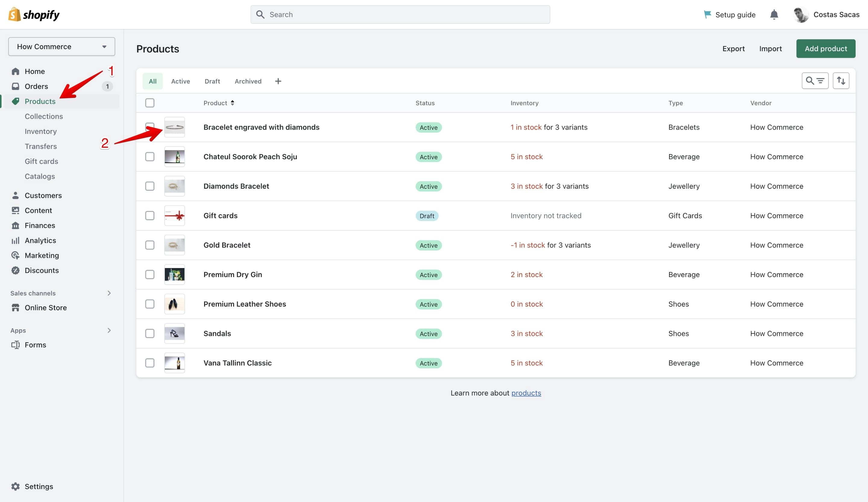Switch to the Active tab

[x=181, y=81]
